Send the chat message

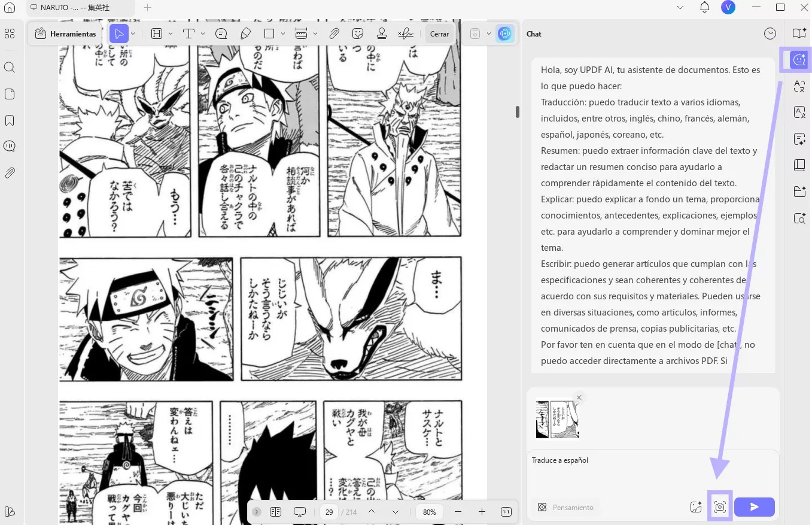pos(755,507)
